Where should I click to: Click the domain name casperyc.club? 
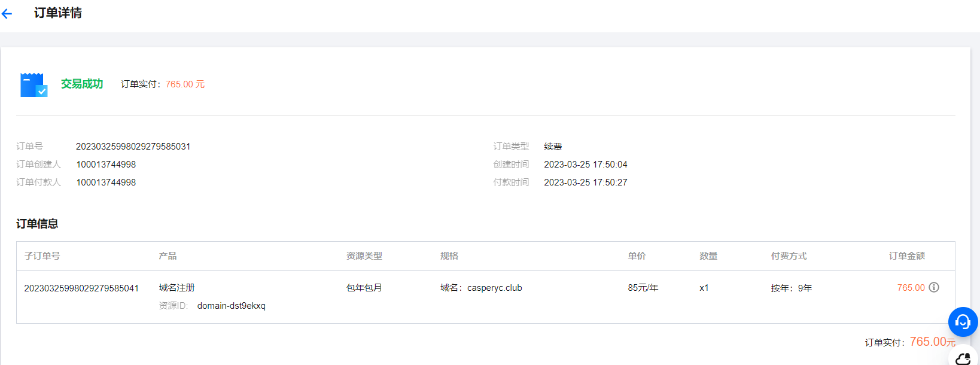494,288
